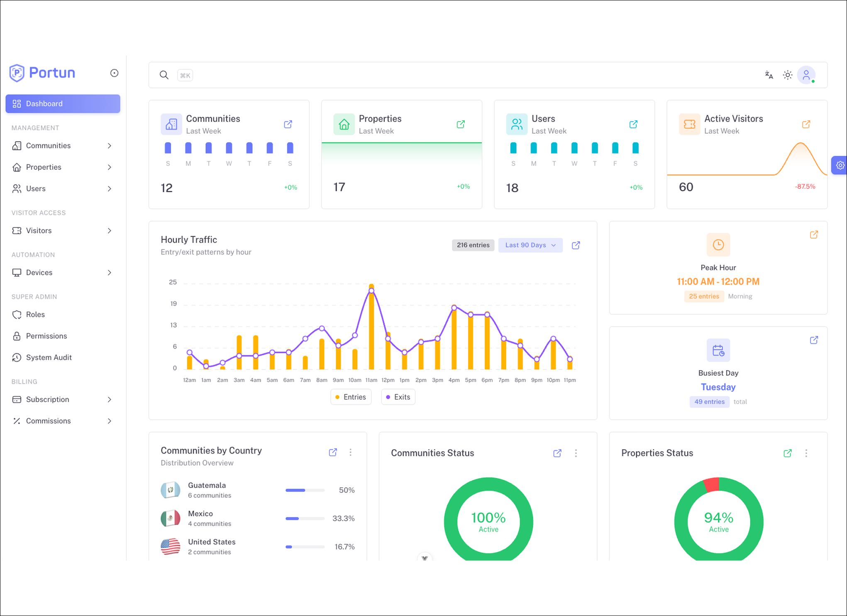Open Peak Hour external link icon
The height and width of the screenshot is (616, 847).
pos(814,235)
